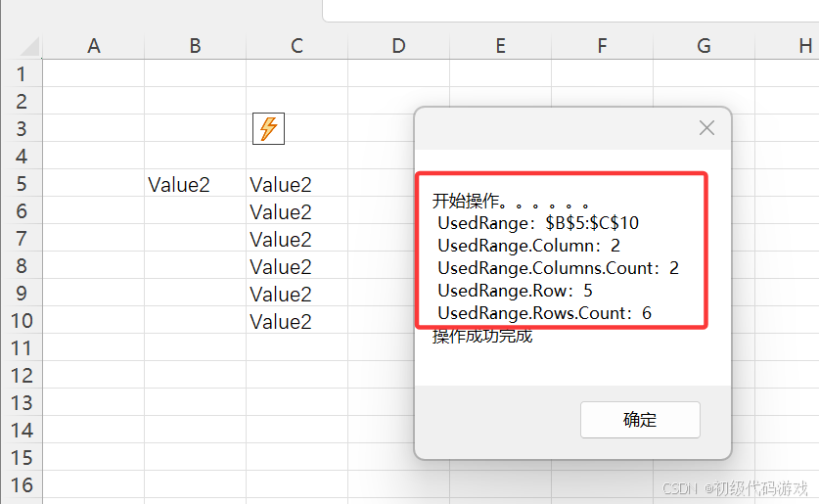Click cell C8 containing Value2
The width and height of the screenshot is (819, 504).
[296, 265]
